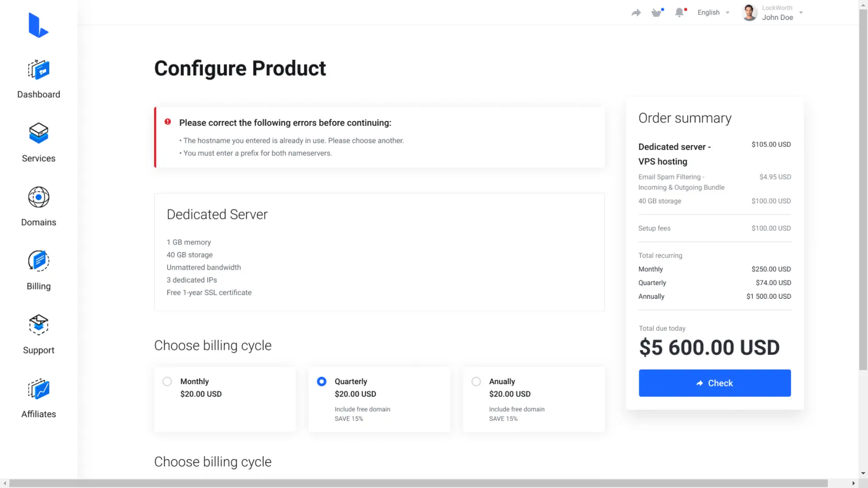Open the Billing sidebar icon
The image size is (868, 488).
click(x=38, y=261)
